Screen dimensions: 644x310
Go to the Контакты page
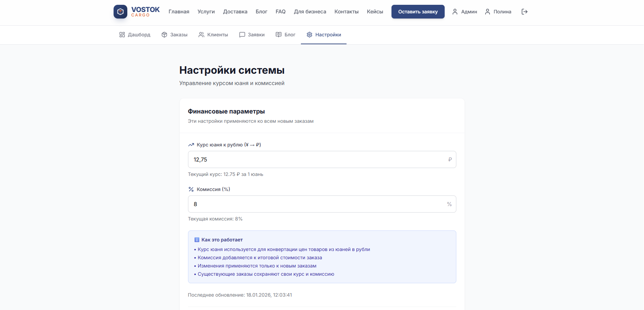[x=347, y=12]
